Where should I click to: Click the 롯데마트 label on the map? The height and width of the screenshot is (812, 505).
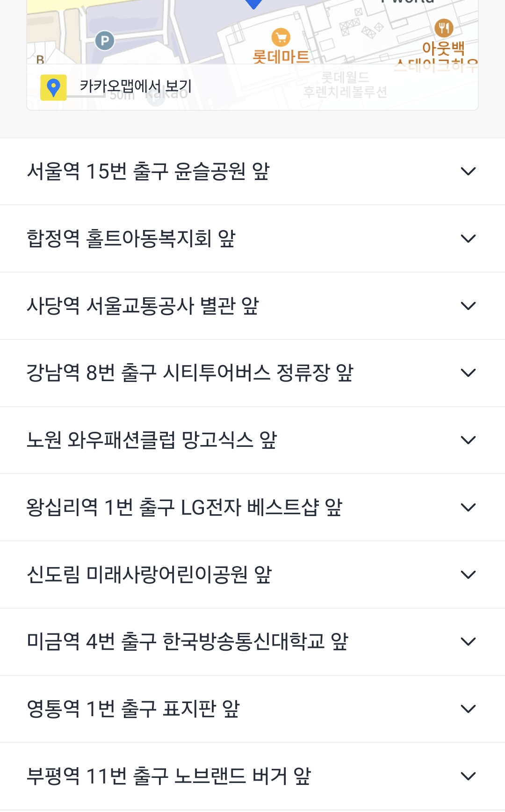[281, 57]
